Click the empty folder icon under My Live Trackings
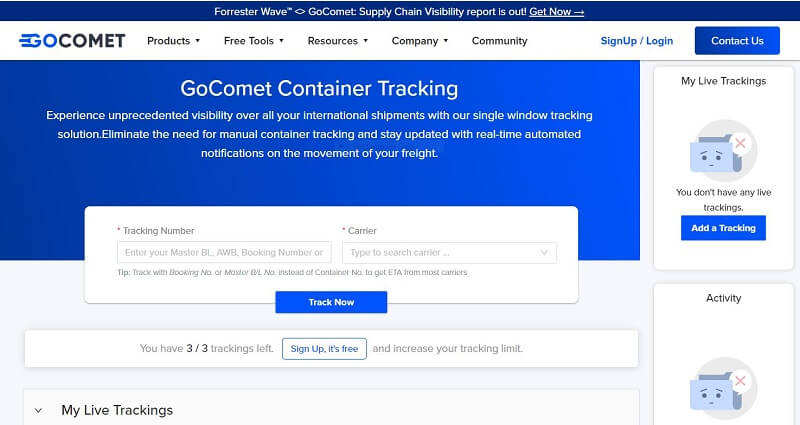The height and width of the screenshot is (425, 800). pos(723,151)
